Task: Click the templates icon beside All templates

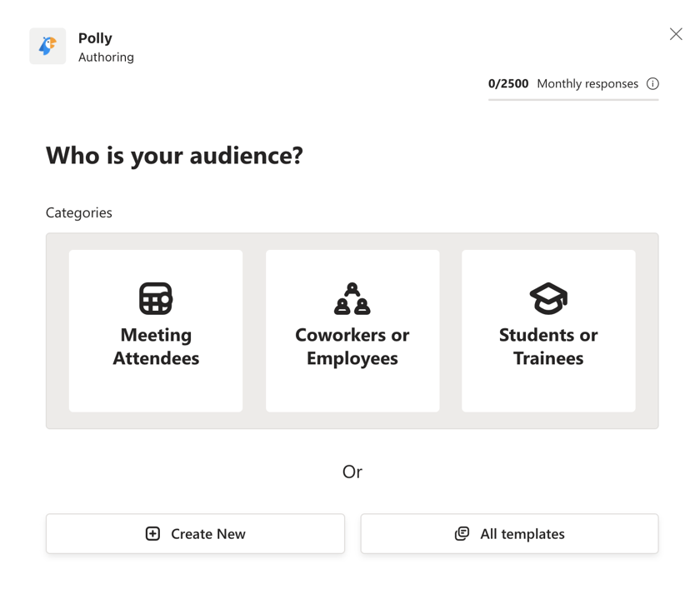Action: pos(462,533)
